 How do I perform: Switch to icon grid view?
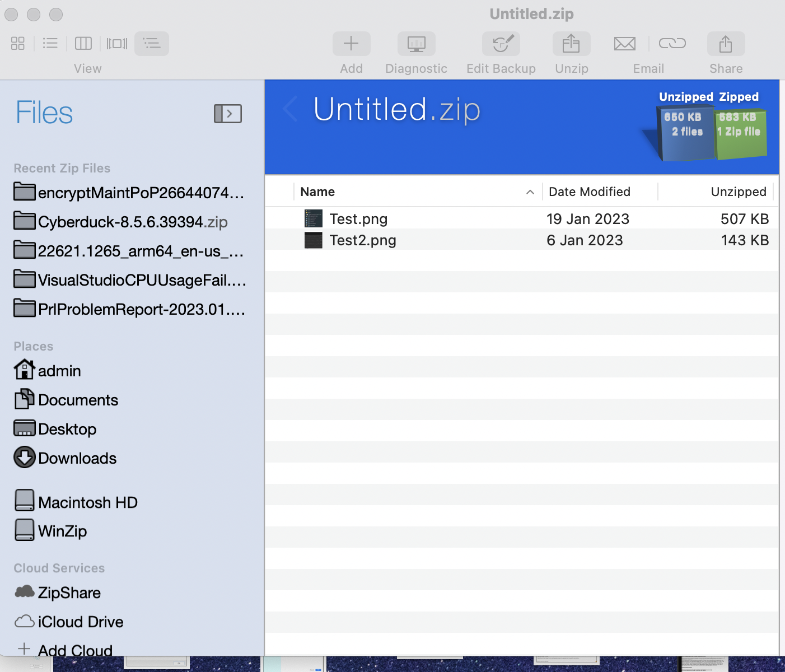[x=18, y=44]
